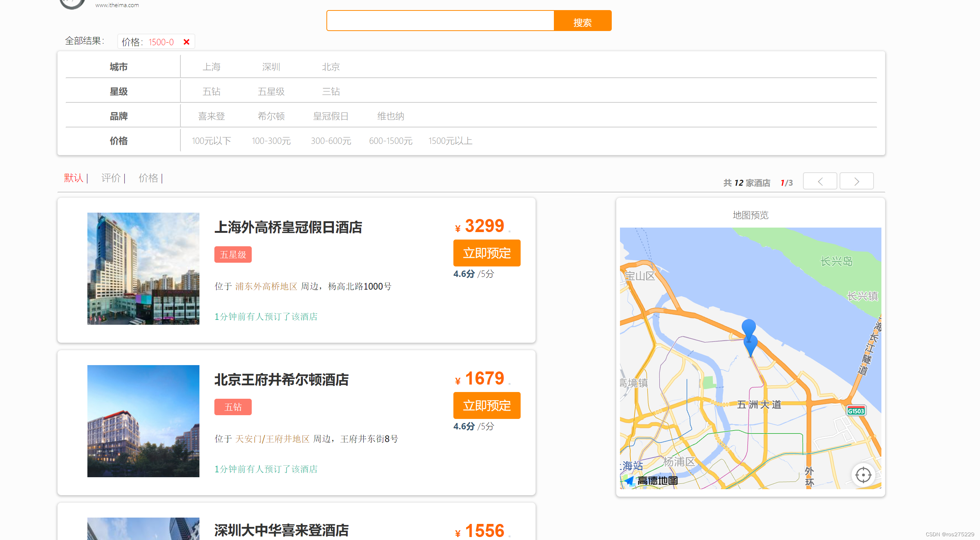Viewport: 980px width, 540px height.
Task: Sort results by 默认
Action: [74, 178]
